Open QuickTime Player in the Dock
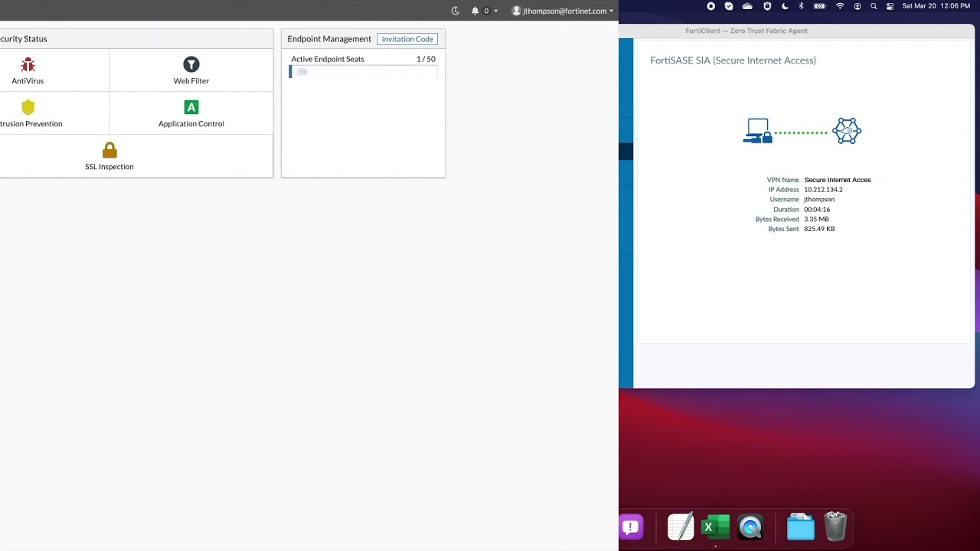This screenshot has height=551, width=980. (x=751, y=527)
